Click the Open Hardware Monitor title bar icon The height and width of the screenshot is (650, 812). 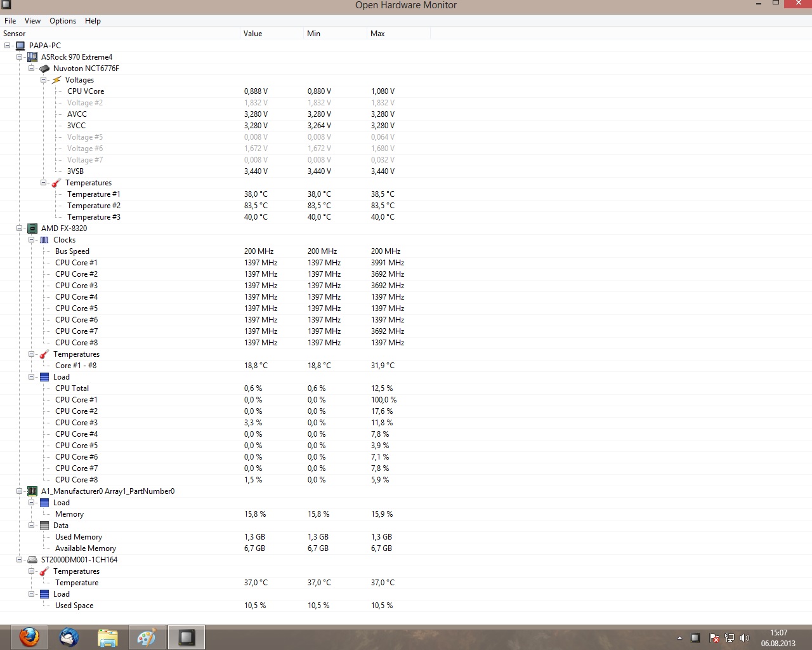[x=6, y=4]
